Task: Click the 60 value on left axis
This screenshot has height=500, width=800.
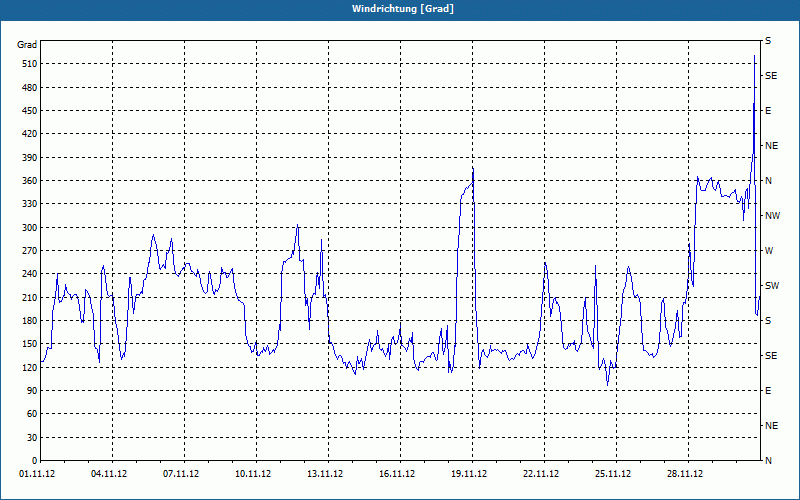Action: [31, 414]
